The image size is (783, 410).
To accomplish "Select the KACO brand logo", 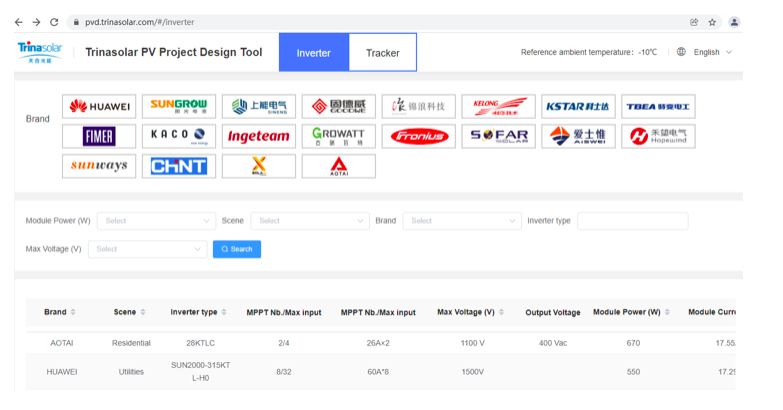I will pos(179,136).
